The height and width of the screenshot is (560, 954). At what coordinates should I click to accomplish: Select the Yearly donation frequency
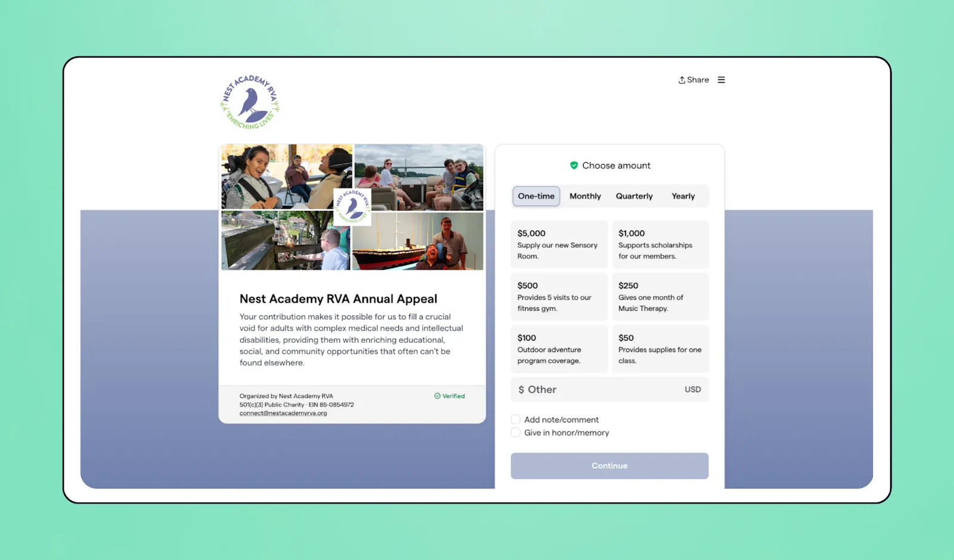[x=683, y=196]
